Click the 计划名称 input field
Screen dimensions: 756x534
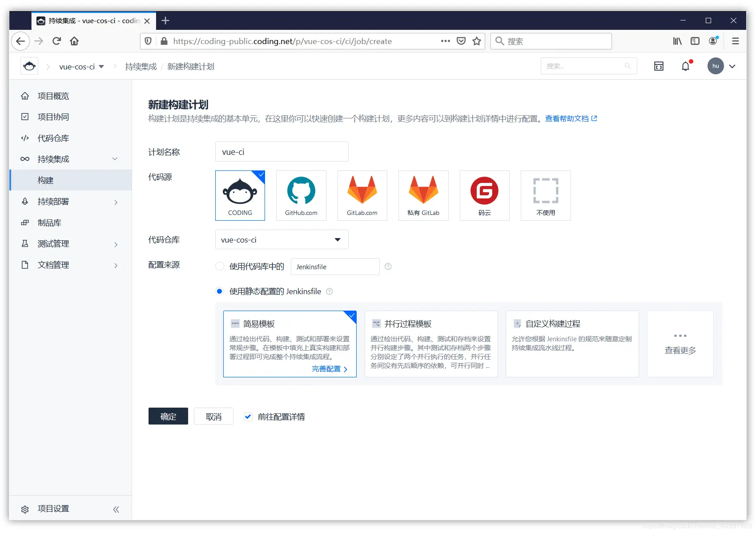281,151
